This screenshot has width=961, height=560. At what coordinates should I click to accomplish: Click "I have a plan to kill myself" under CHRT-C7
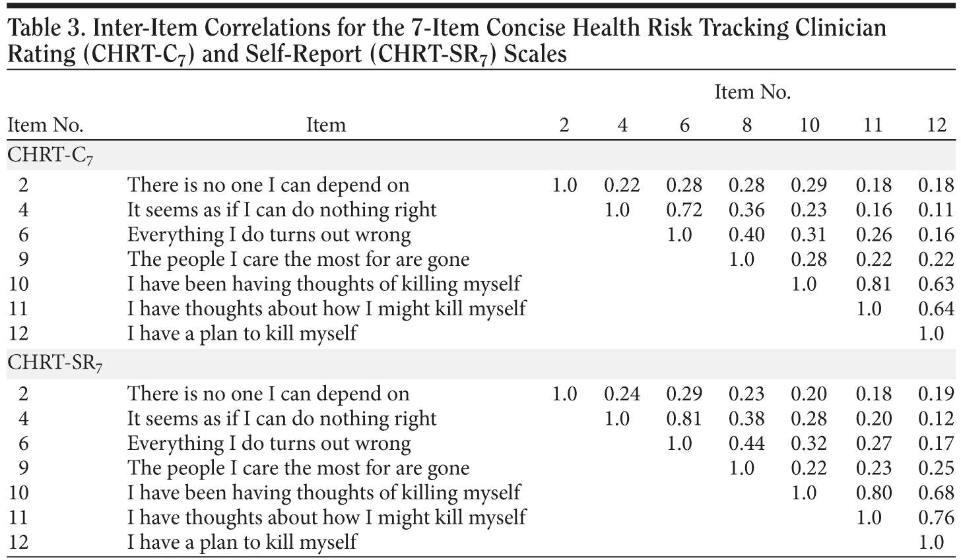242,333
